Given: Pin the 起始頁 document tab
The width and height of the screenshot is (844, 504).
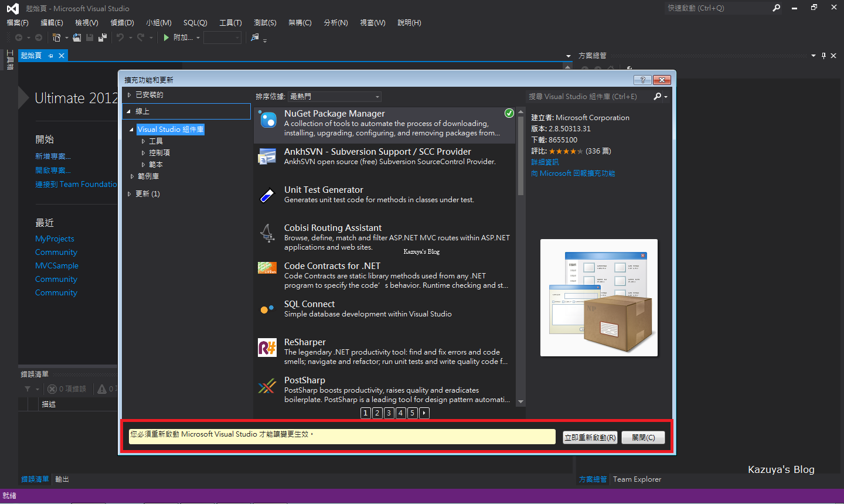Looking at the screenshot, I should point(51,56).
